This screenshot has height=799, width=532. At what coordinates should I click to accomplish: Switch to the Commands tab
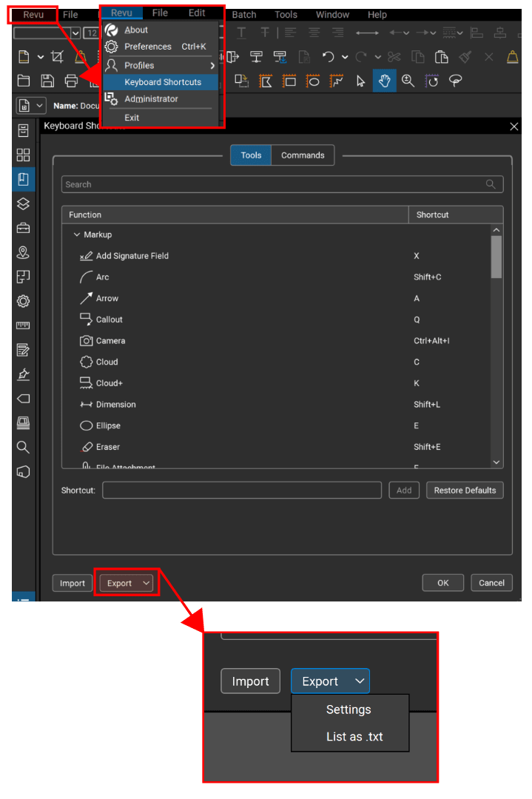point(303,155)
